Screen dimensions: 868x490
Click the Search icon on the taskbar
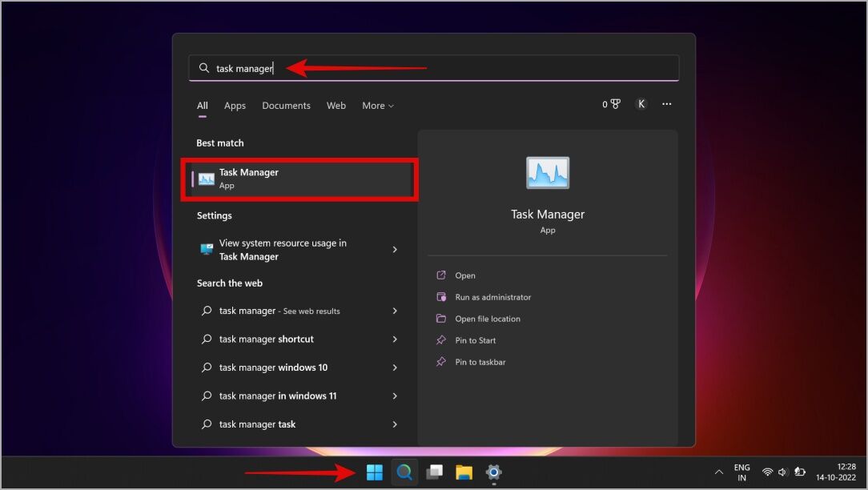click(x=404, y=472)
